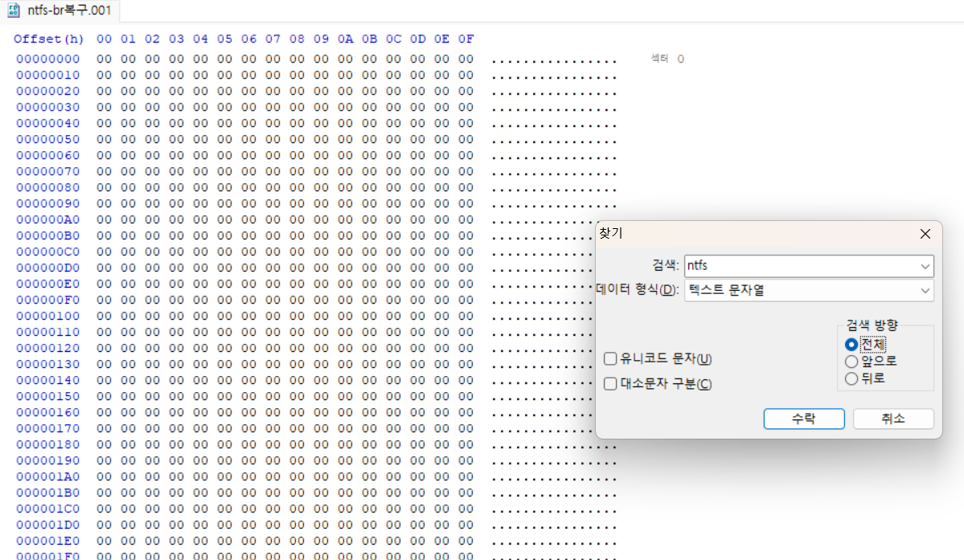Select the 앞으로 search direction radio button
The height and width of the screenshot is (560, 964).
coord(851,362)
